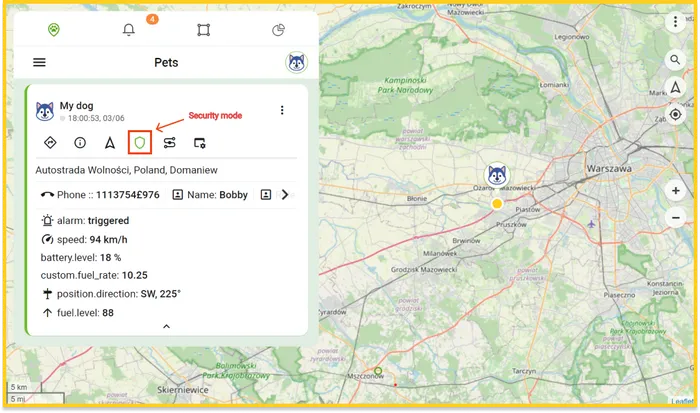Zoom in the map with plus button
The width and height of the screenshot is (700, 413).
tap(675, 191)
